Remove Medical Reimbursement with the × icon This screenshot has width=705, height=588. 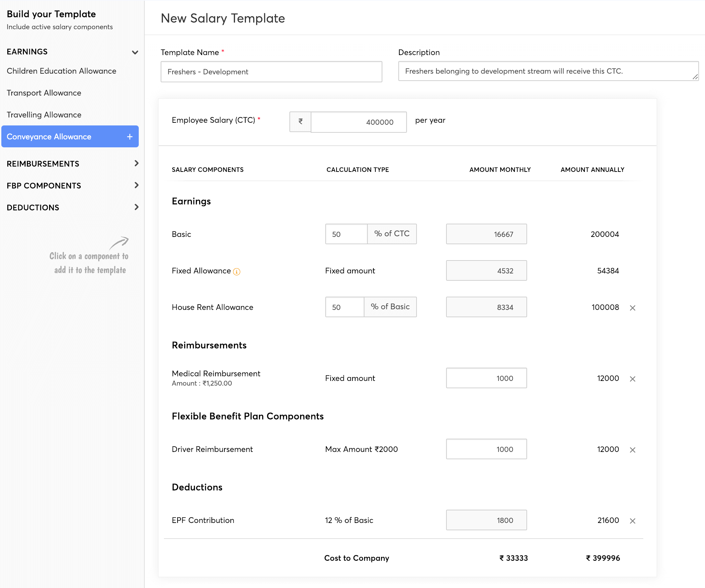pyautogui.click(x=633, y=379)
